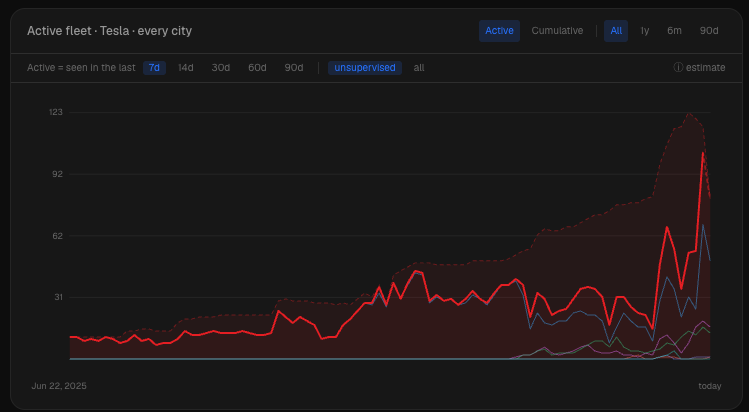Select the All time range
The height and width of the screenshot is (412, 749).
[x=616, y=31]
